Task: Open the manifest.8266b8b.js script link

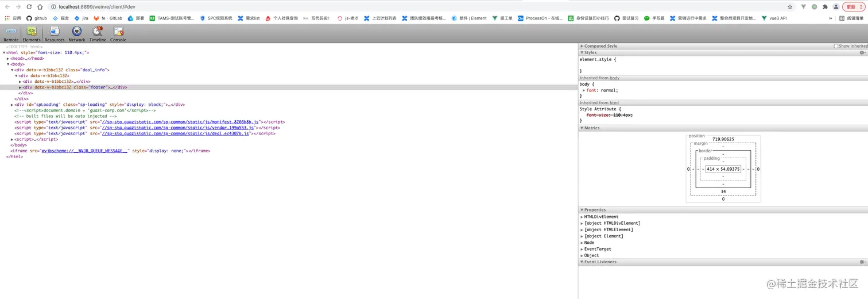Action: click(x=181, y=122)
